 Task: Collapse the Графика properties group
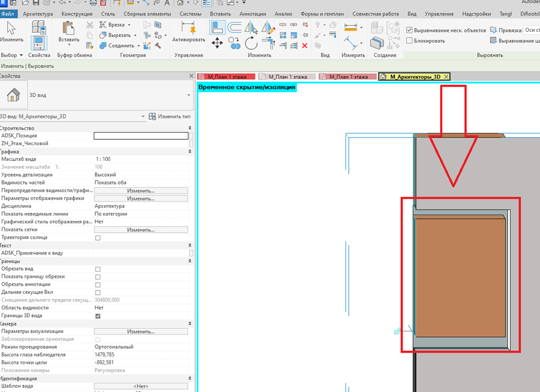190,151
